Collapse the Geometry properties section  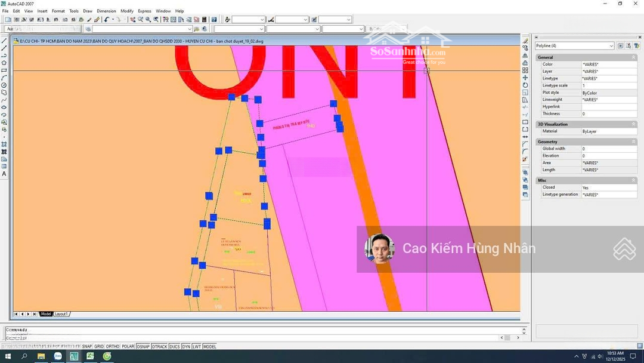click(x=633, y=141)
